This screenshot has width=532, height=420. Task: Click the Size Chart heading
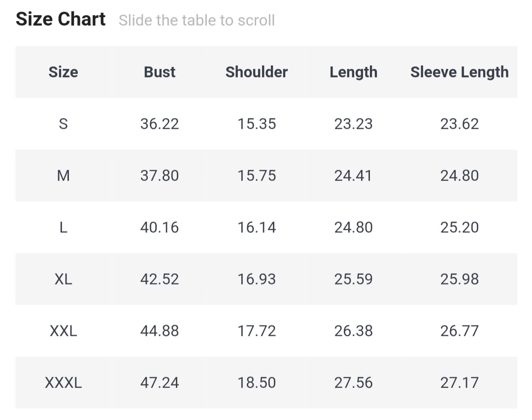(x=61, y=19)
